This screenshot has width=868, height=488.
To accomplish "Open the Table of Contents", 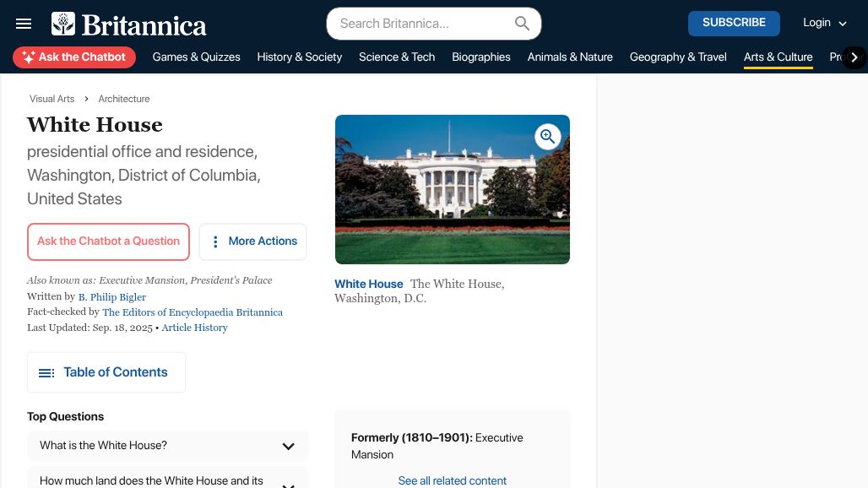I will [106, 372].
